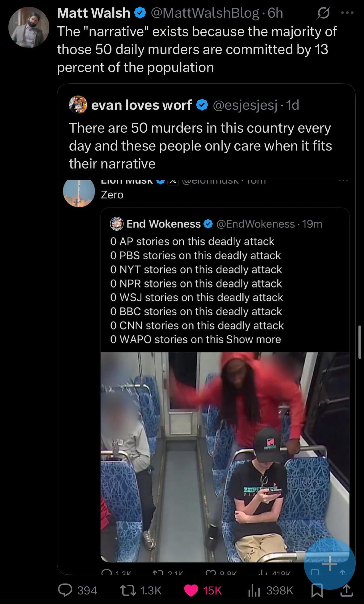Open the @MattWalshBlog handle link
Screen dimensions: 364x604
click(205, 13)
